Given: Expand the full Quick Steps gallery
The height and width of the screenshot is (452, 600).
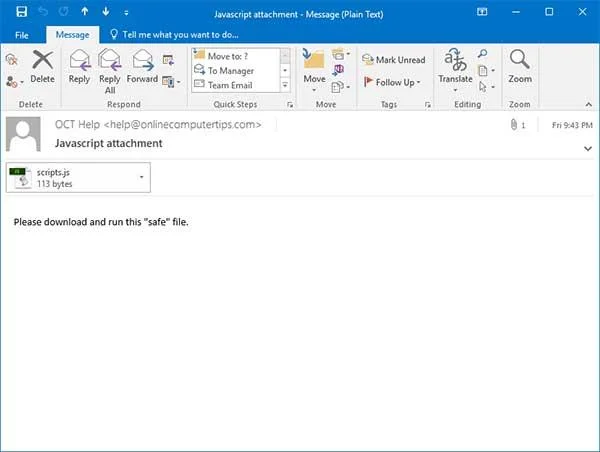Looking at the screenshot, I should tap(285, 85).
